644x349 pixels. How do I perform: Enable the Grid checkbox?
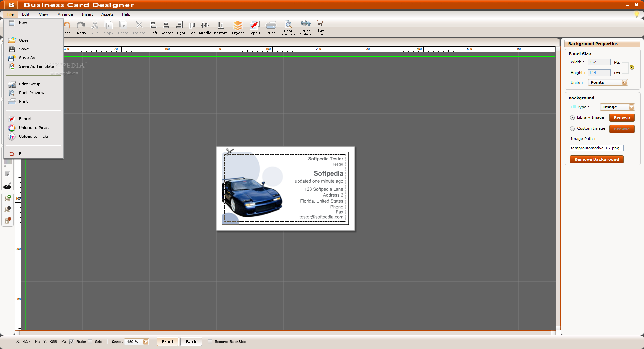click(x=90, y=342)
